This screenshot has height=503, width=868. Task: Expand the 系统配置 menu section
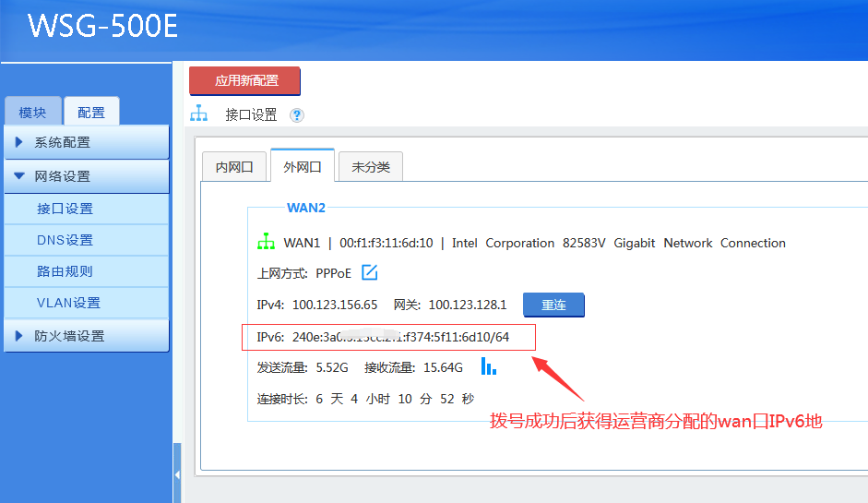point(85,142)
